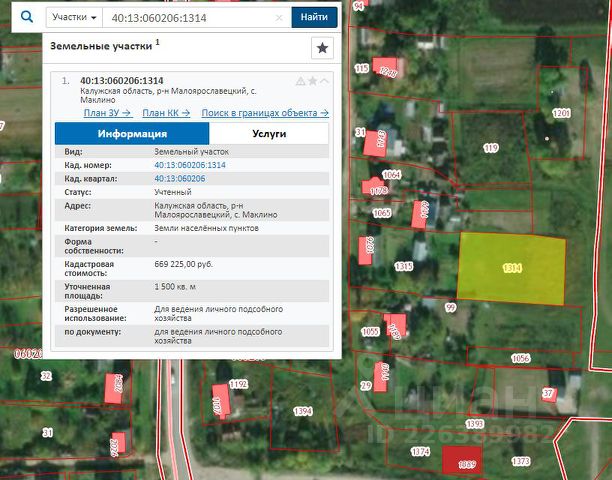Screen dimensions: 612x480
Task: Select parcel 119 on the map
Action: click(490, 148)
